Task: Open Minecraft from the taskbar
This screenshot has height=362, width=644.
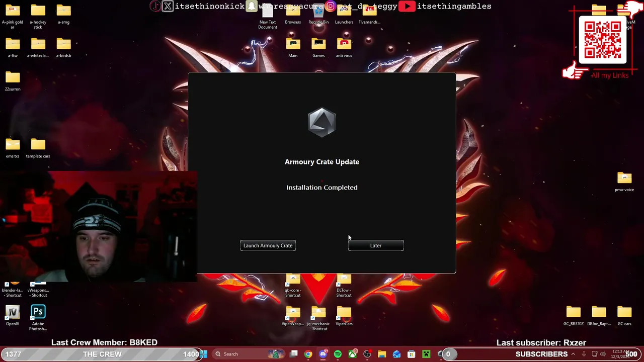Action: (x=426, y=354)
